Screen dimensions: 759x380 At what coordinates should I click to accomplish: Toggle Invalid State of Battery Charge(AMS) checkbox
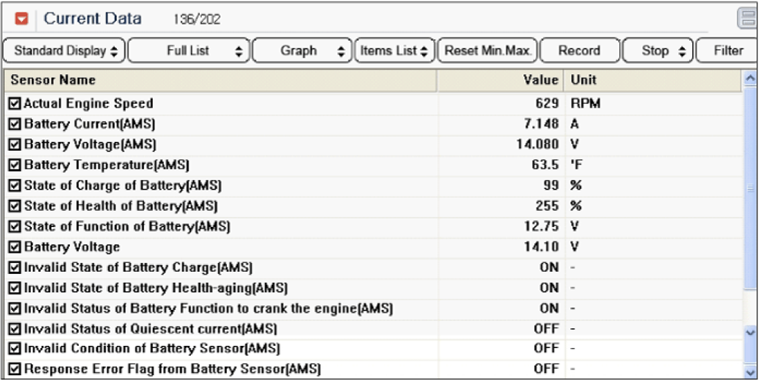15,267
